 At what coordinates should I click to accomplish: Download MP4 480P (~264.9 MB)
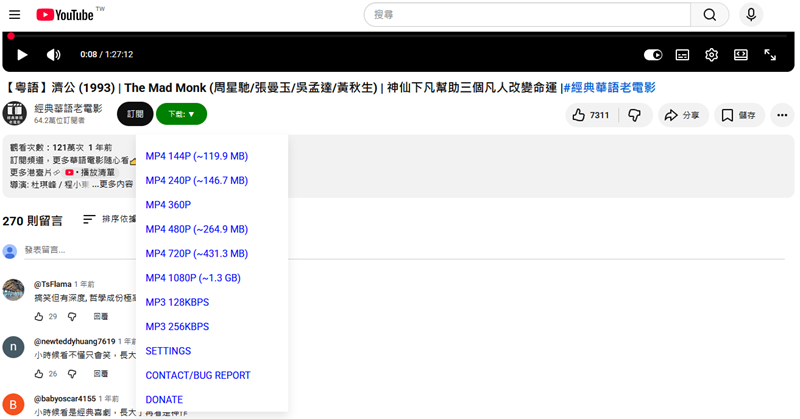[196, 229]
